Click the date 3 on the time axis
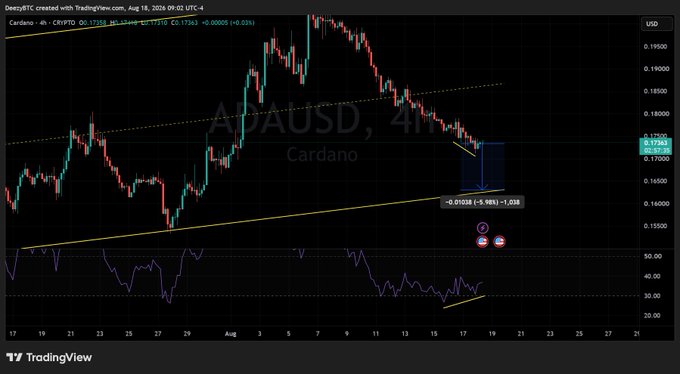 [x=259, y=334]
